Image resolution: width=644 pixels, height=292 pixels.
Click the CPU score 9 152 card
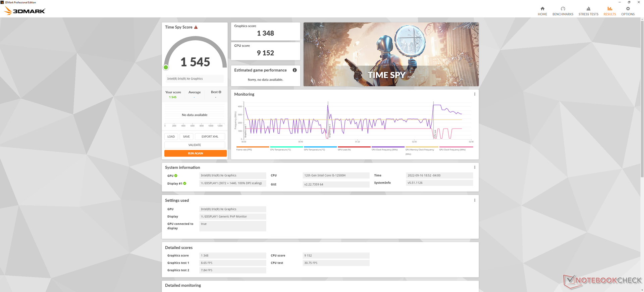(x=265, y=51)
